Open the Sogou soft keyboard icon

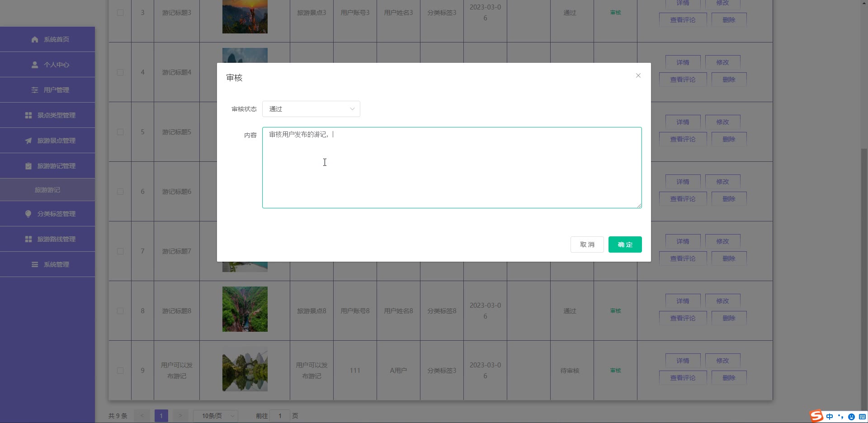coord(862,417)
